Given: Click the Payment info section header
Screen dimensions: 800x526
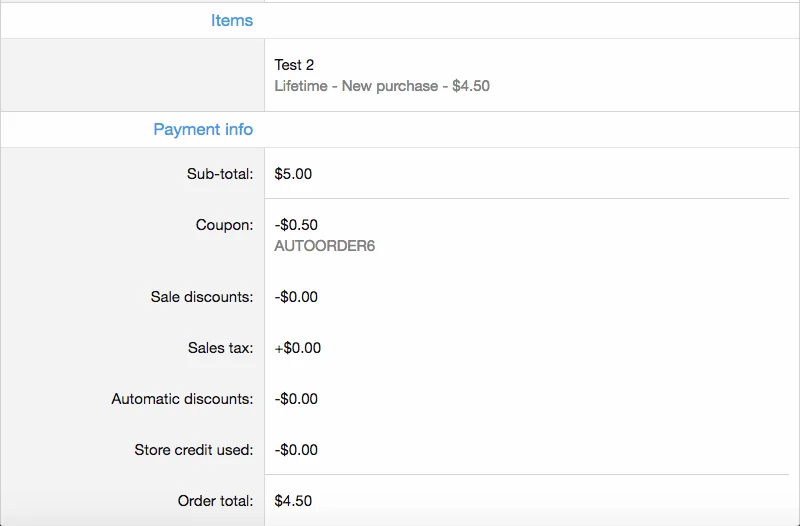Looking at the screenshot, I should pyautogui.click(x=203, y=129).
